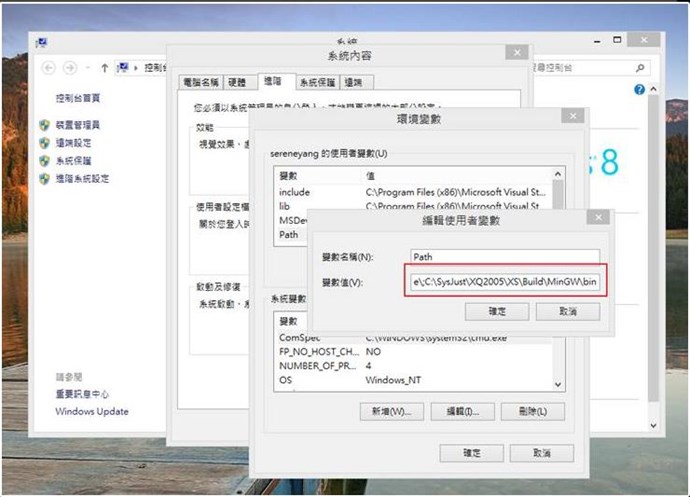
Task: Cancel the edit-variable dialog with 取消
Action: 568,312
